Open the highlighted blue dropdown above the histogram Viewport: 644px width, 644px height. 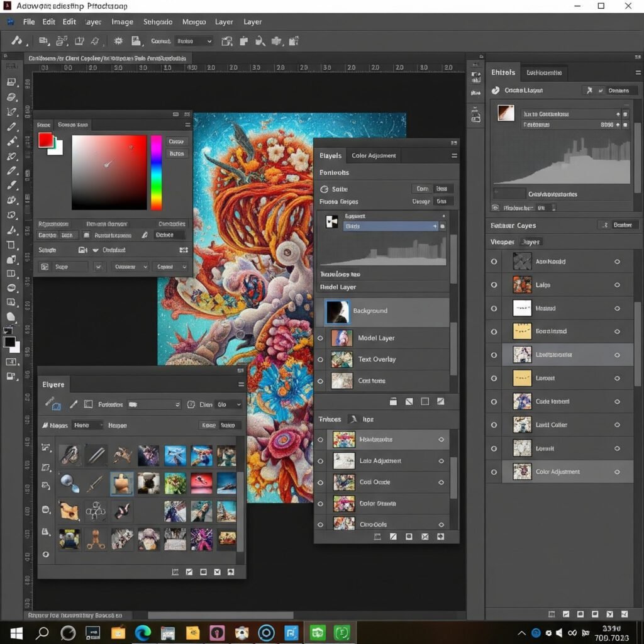pyautogui.click(x=391, y=226)
